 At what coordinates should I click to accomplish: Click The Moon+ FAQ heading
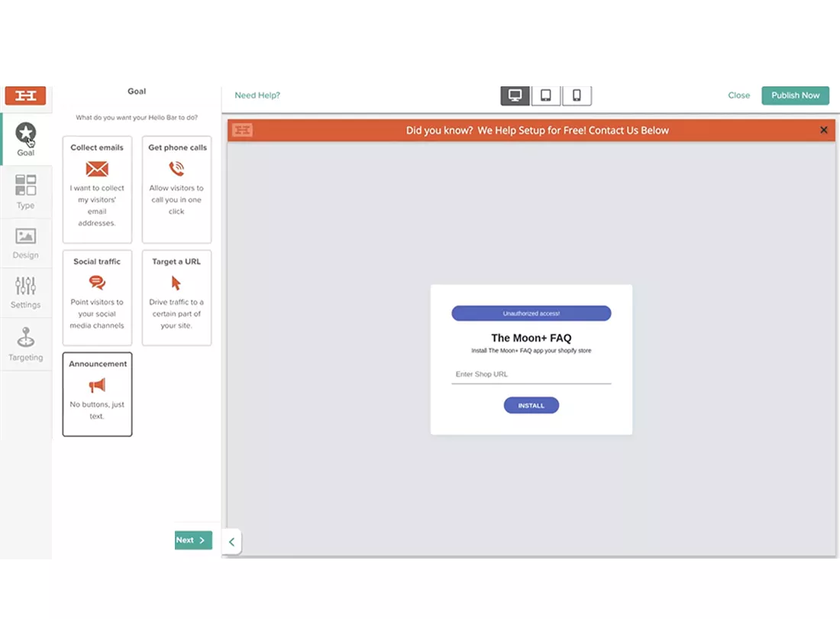[531, 339]
